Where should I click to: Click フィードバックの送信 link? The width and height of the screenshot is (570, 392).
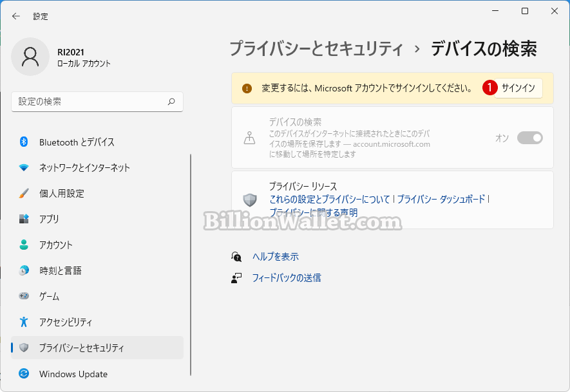pyautogui.click(x=287, y=278)
